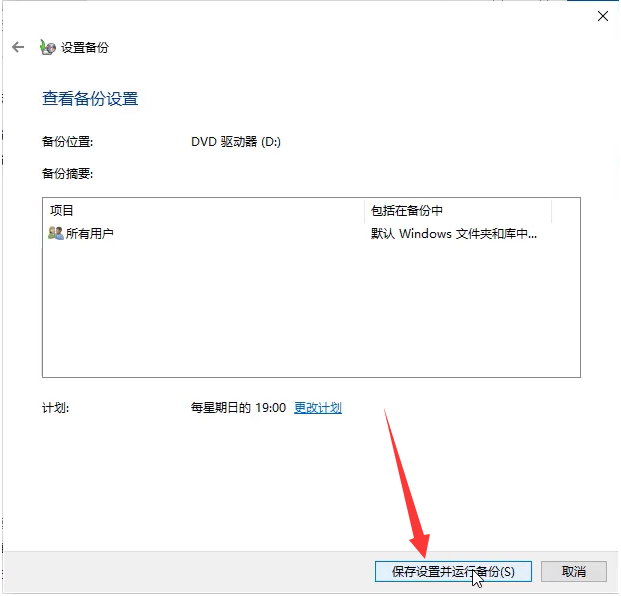621x596 pixels.
Task: Click the 计划 label
Action: pos(55,408)
